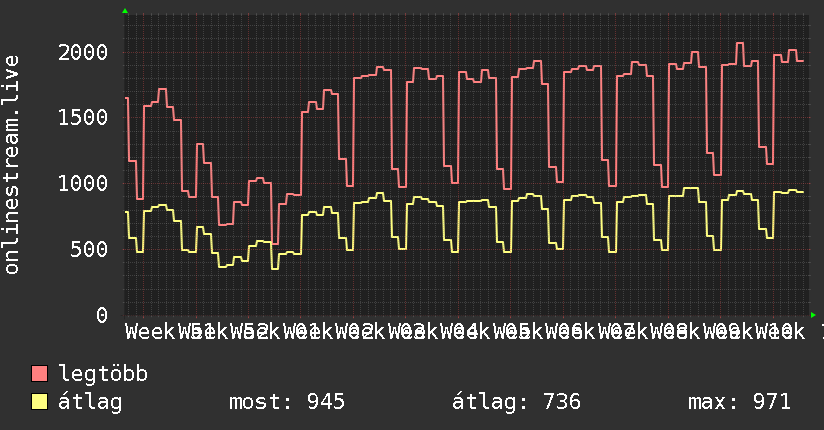Screen dimensions: 824x430
Task: Select the legtöbb legend label
Action: coord(103,374)
